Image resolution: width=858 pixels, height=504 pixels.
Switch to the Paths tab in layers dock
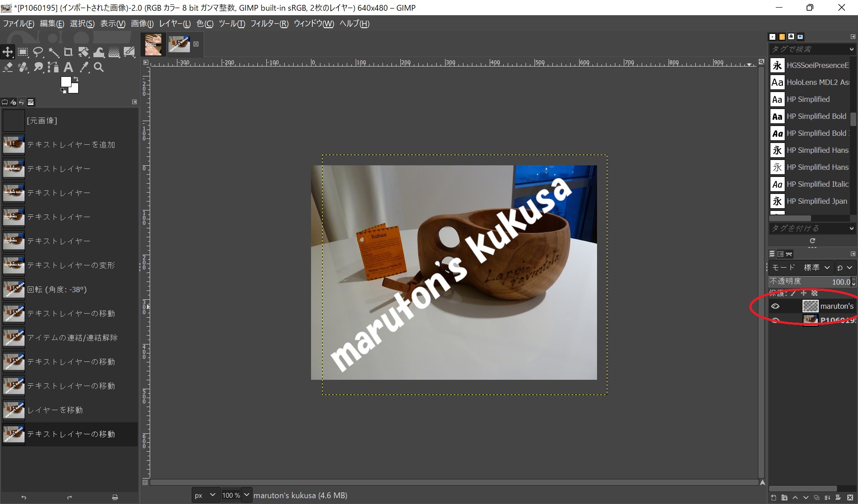pos(789,254)
